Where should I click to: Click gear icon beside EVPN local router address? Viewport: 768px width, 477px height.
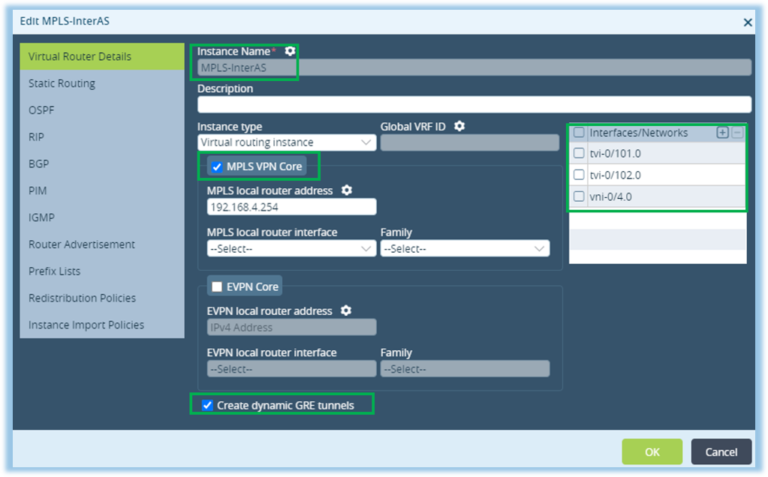coord(346,310)
